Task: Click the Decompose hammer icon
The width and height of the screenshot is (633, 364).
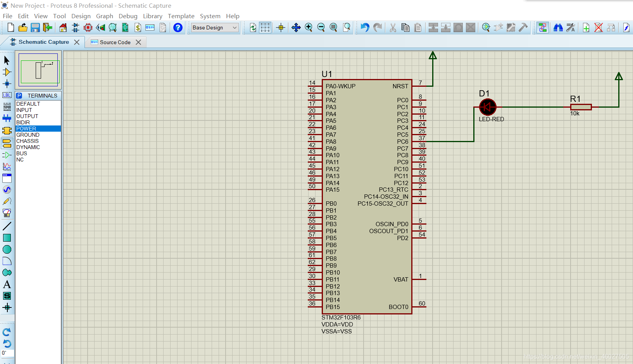Action: pos(523,27)
